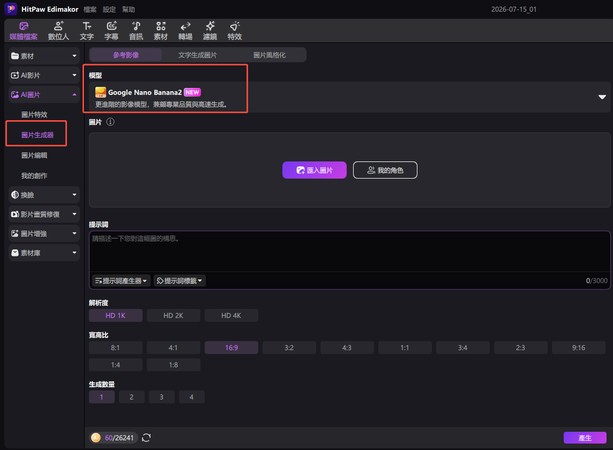Viewport: 613px width, 450px height.
Task: Open the 字幕 subtitles tool
Action: [x=111, y=31]
